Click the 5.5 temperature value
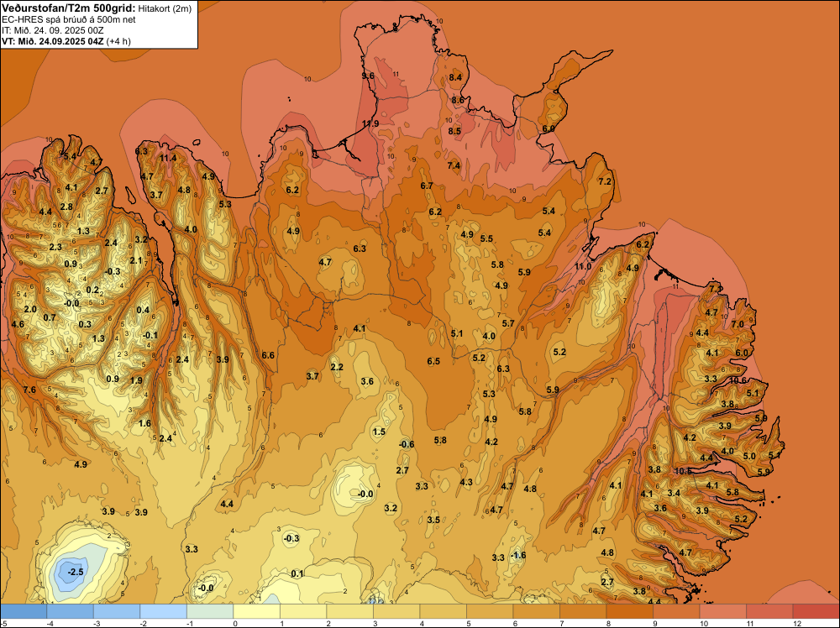This screenshot has height=628, width=840. click(486, 238)
